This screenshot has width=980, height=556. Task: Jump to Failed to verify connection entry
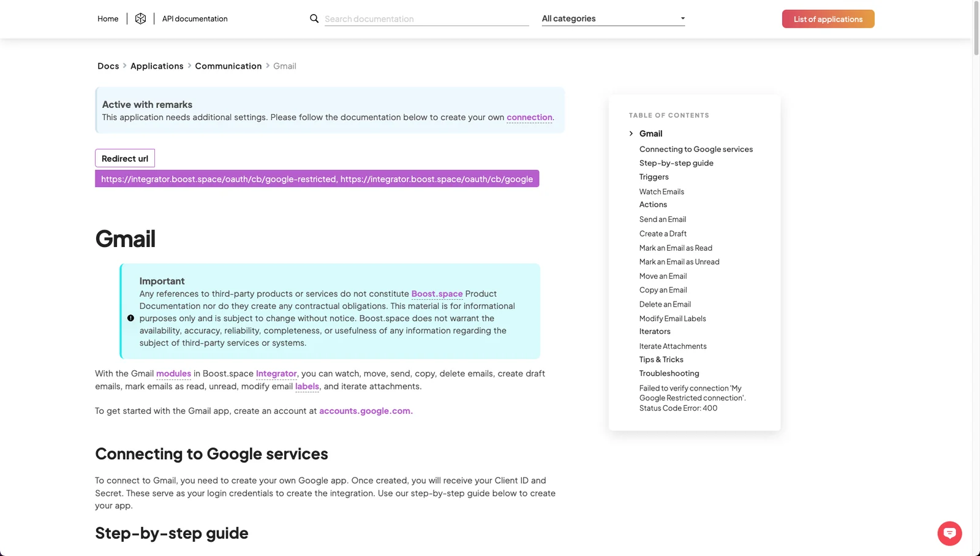pos(693,398)
